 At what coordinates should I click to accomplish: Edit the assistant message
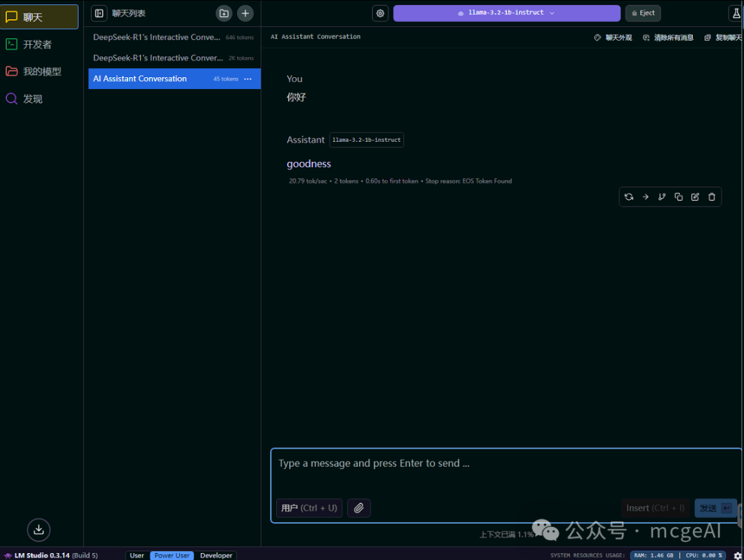tap(695, 197)
